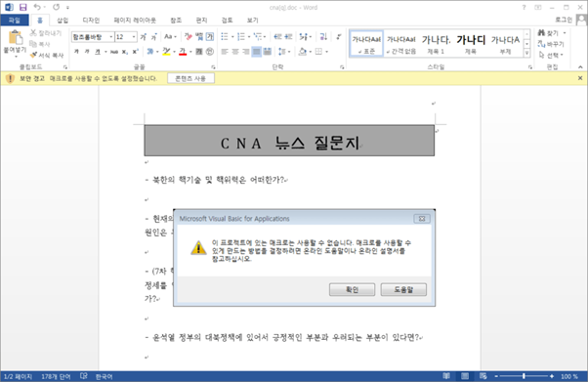This screenshot has width=588, height=382.
Task: Increase font size with grow font icon
Action: coord(144,37)
